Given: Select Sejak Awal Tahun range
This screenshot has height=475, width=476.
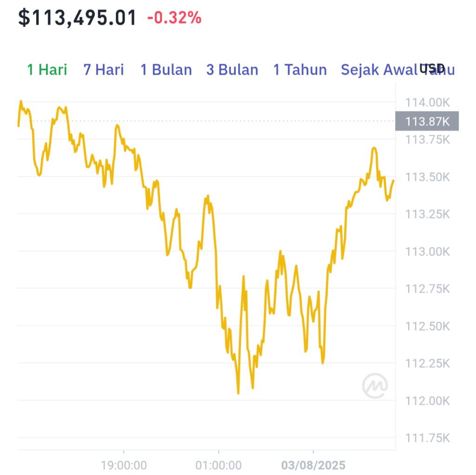Looking at the screenshot, I should (x=398, y=70).
